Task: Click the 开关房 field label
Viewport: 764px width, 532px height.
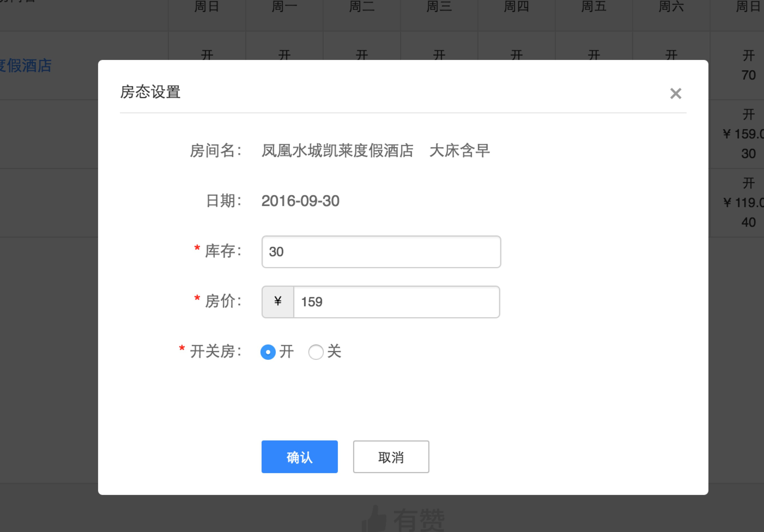Action: pyautogui.click(x=216, y=352)
